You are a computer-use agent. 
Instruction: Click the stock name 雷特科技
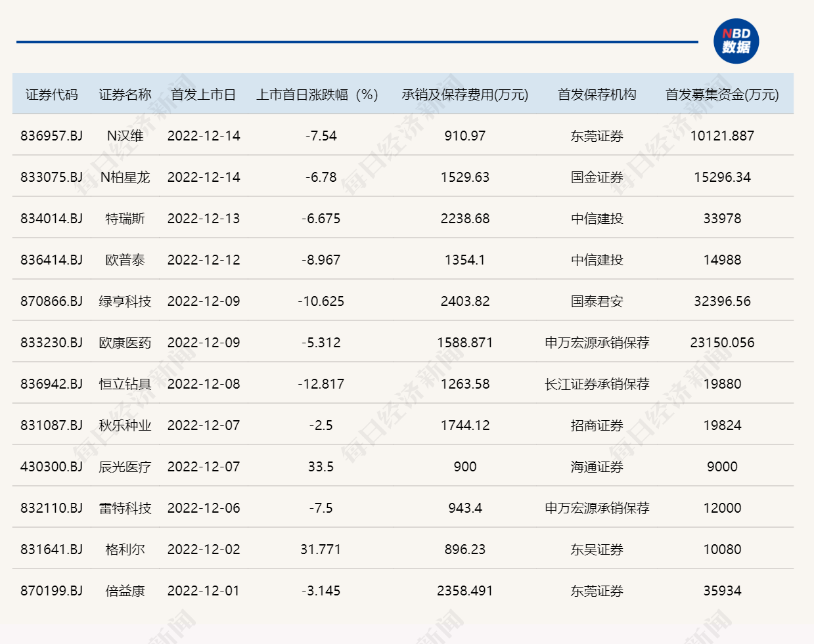(125, 508)
